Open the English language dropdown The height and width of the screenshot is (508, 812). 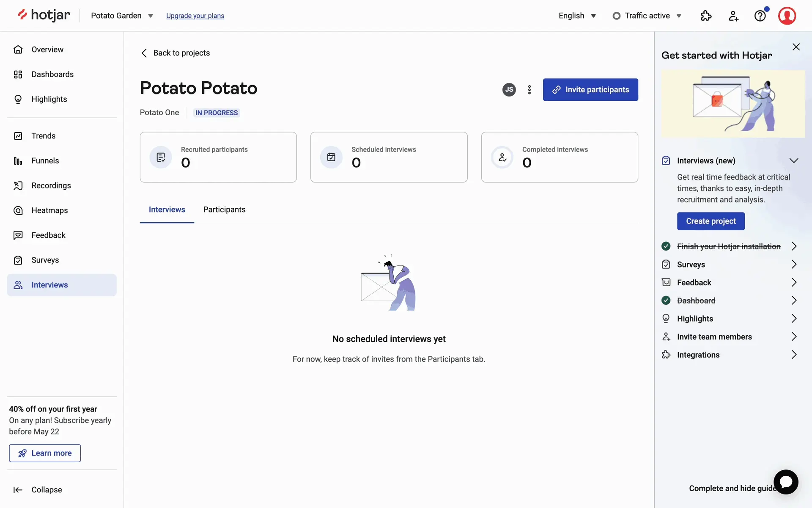(x=577, y=16)
